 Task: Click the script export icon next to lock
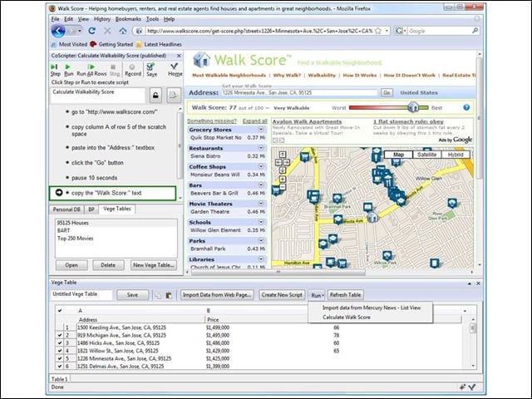174,96
